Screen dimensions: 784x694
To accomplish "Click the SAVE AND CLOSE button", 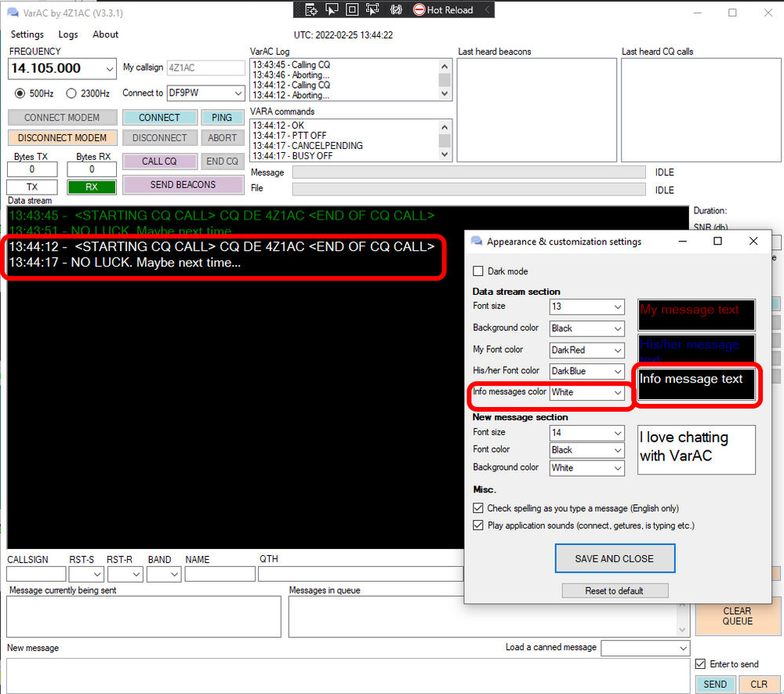I will (615, 558).
